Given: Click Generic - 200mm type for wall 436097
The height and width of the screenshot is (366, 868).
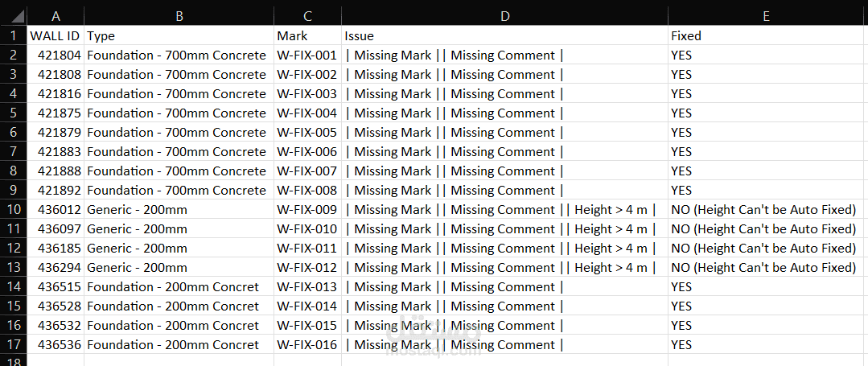Looking at the screenshot, I should click(179, 229).
